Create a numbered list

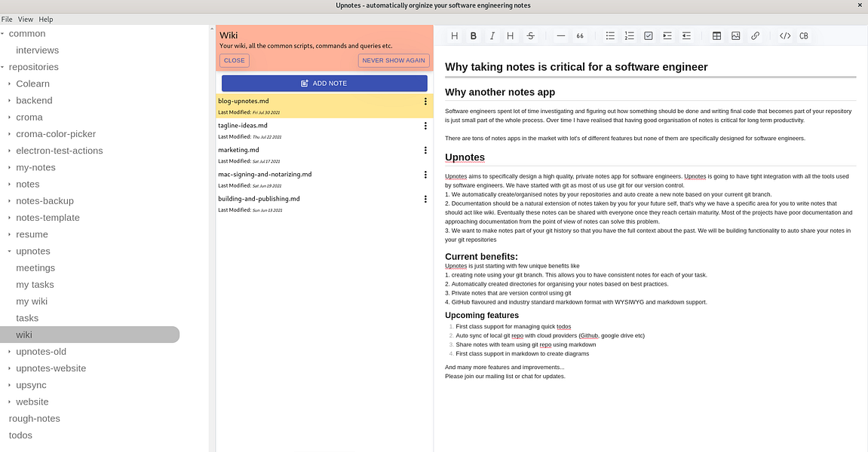(x=630, y=36)
